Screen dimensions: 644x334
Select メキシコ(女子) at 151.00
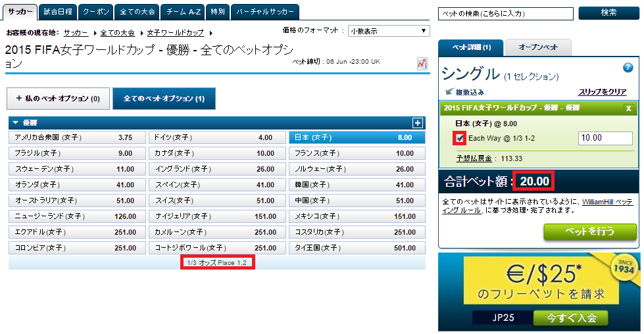pos(357,216)
